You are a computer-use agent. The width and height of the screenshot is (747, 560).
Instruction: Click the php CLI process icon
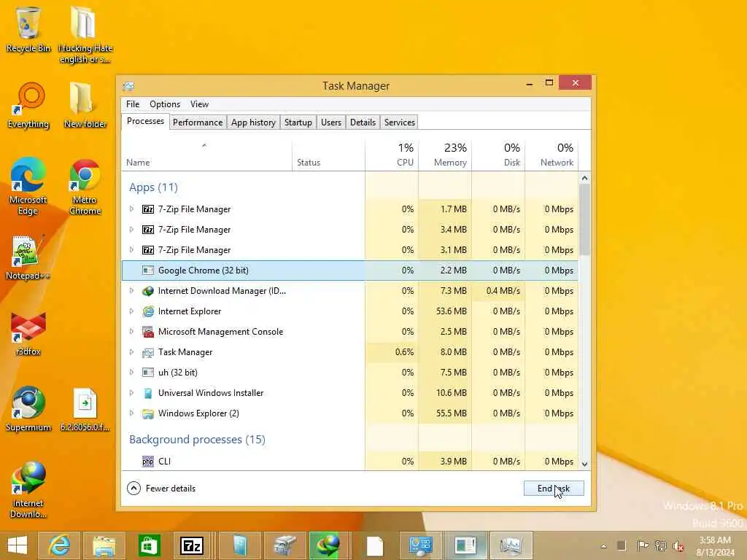point(148,462)
